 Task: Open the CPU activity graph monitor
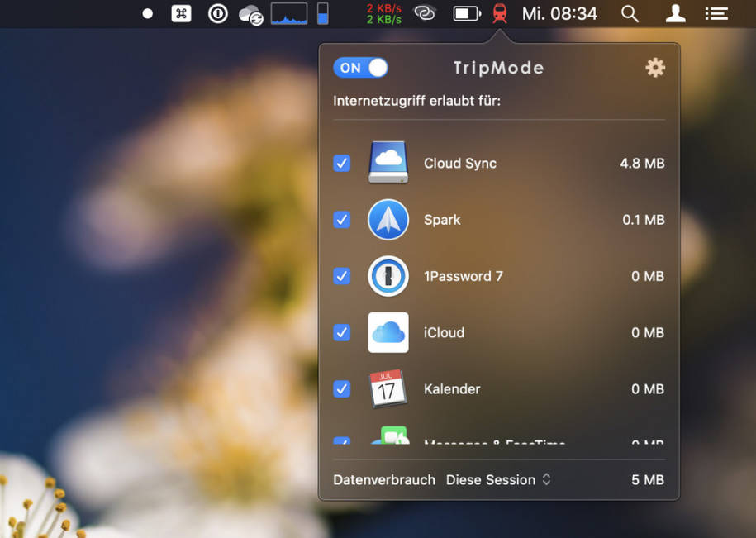(x=289, y=13)
